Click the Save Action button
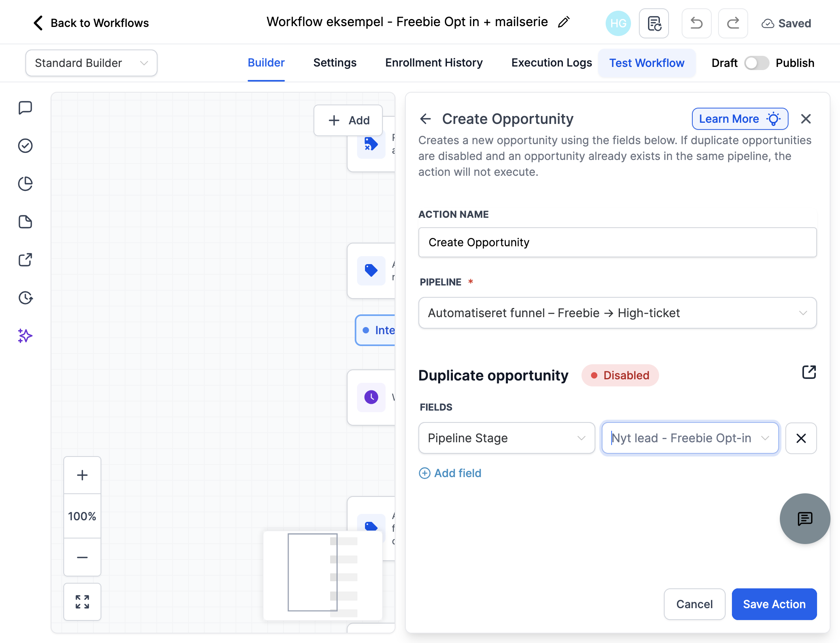The height and width of the screenshot is (643, 840). click(774, 604)
